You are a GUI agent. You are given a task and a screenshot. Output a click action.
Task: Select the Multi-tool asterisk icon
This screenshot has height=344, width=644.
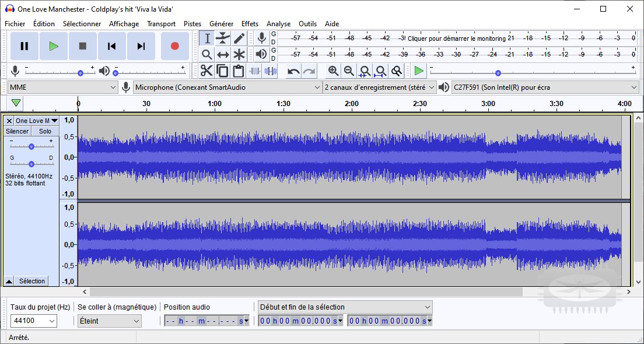click(239, 54)
